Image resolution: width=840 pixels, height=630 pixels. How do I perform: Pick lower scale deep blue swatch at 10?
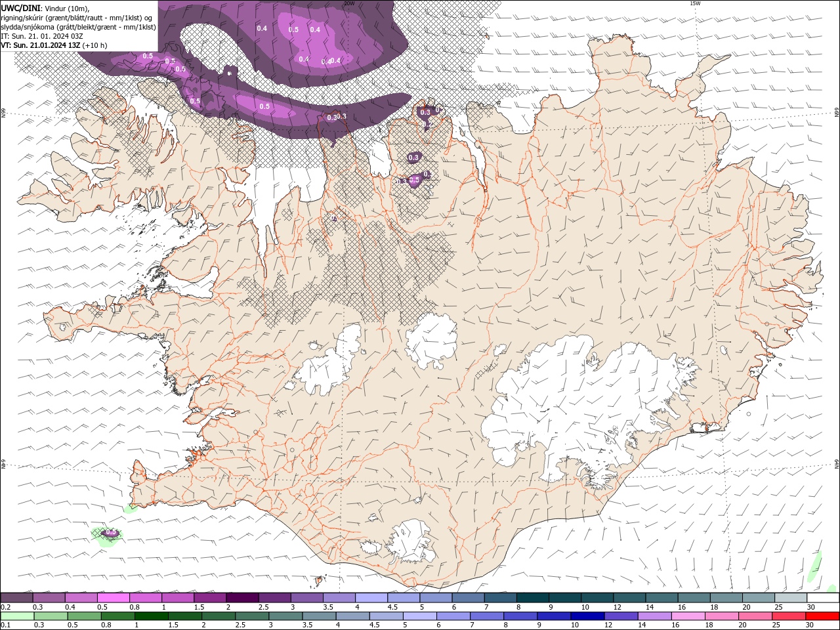point(587,616)
